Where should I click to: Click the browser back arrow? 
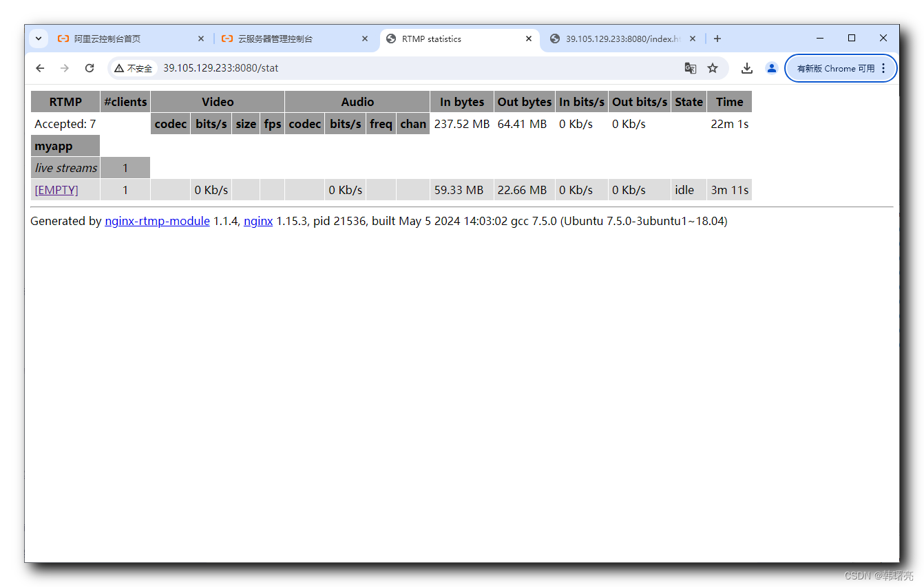point(40,68)
